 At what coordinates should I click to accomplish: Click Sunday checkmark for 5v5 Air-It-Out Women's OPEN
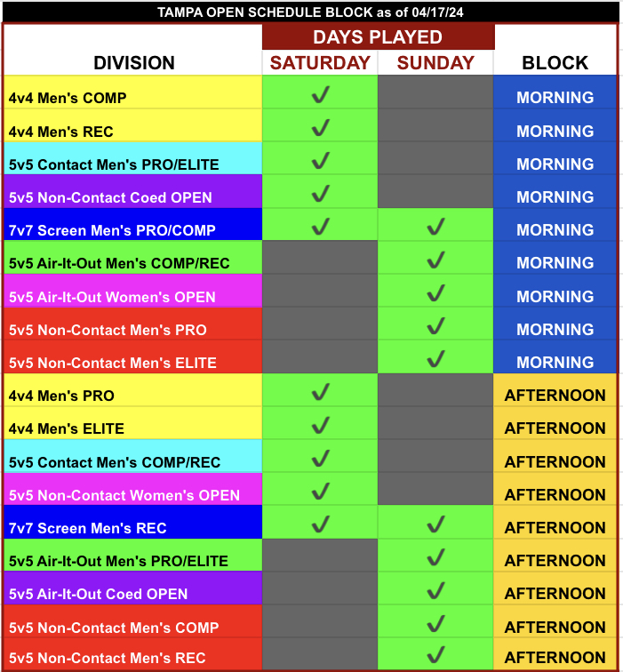pos(435,293)
